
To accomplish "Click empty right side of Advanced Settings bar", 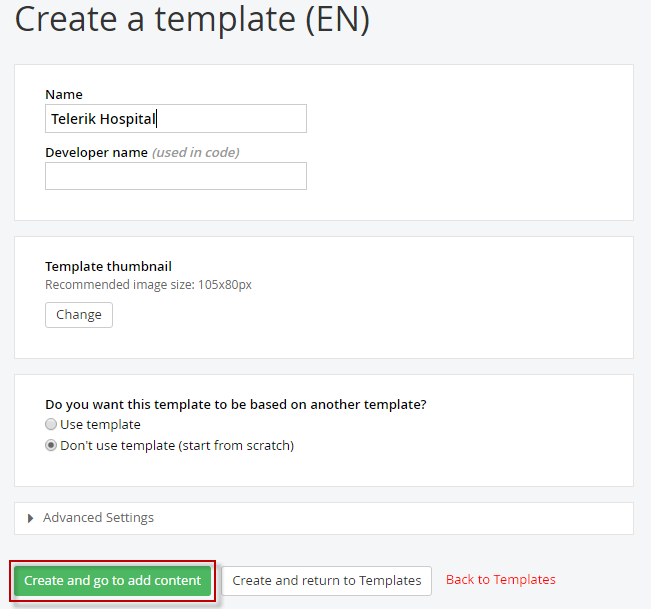I will [450, 518].
